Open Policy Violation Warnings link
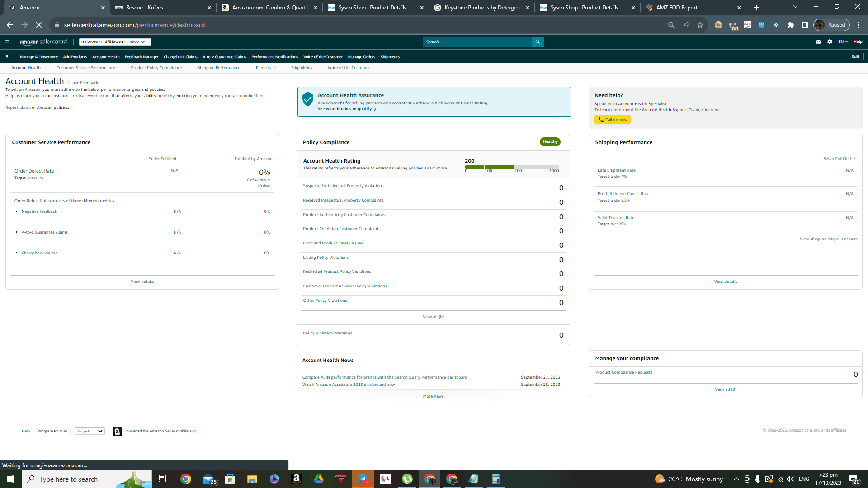This screenshot has height=488, width=868. 327,333
